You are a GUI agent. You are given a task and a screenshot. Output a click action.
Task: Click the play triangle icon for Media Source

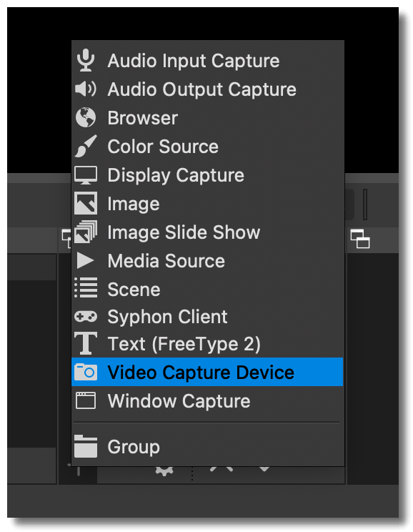pos(85,260)
